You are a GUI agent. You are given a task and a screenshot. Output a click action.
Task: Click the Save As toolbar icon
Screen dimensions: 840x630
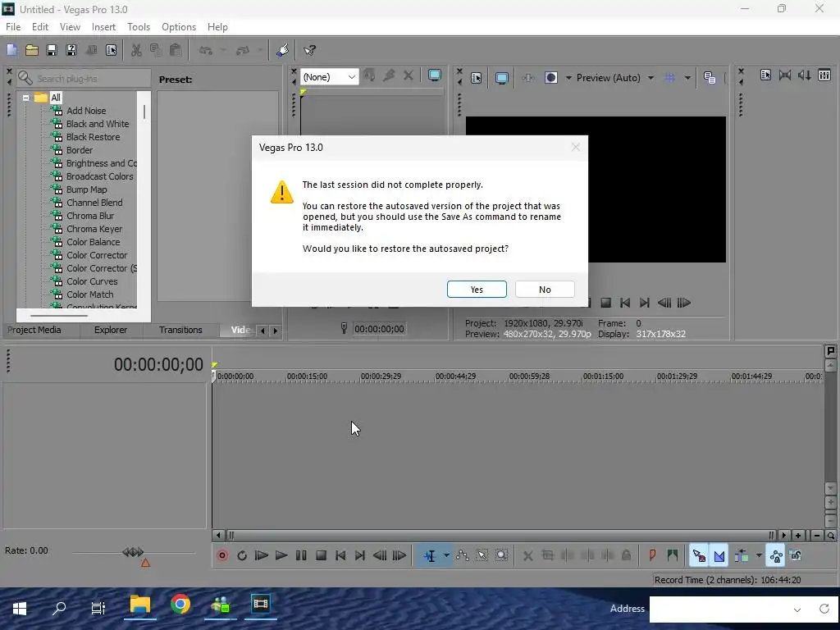click(x=71, y=50)
